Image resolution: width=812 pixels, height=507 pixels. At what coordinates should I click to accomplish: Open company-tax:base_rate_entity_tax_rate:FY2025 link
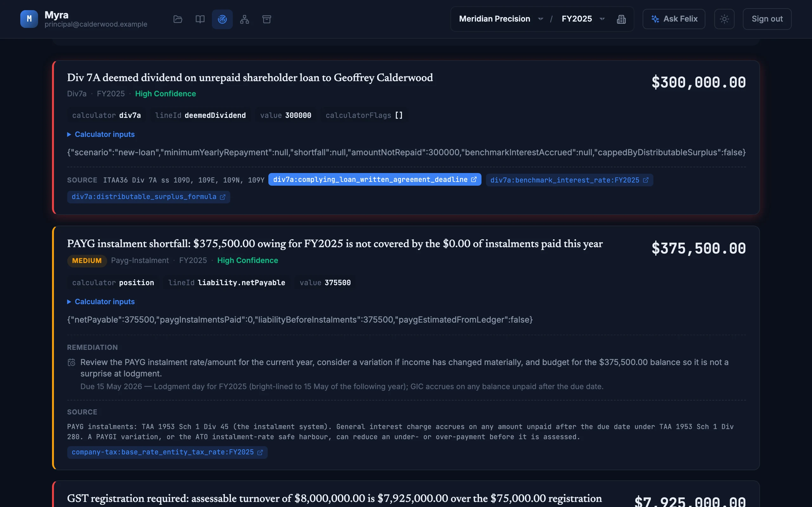point(167,452)
